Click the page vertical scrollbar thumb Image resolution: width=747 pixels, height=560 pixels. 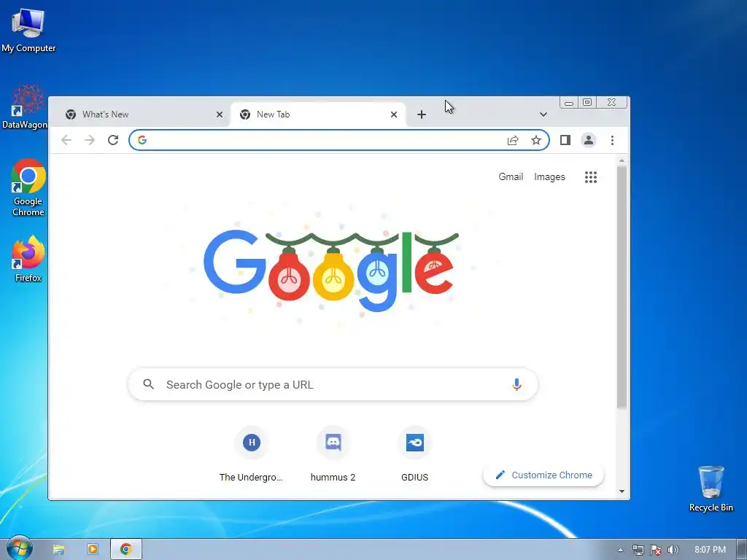pos(622,287)
